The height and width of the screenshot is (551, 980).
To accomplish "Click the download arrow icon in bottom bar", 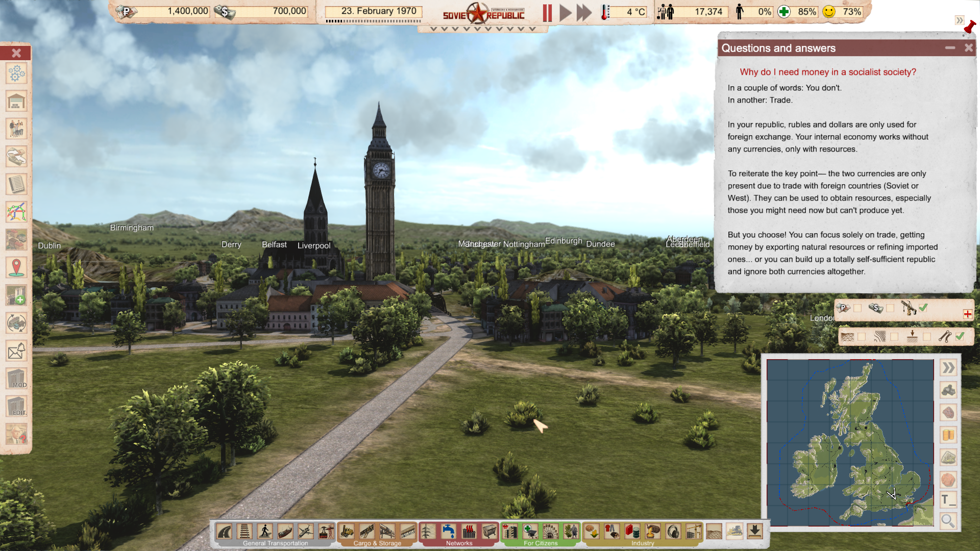I will 755,532.
